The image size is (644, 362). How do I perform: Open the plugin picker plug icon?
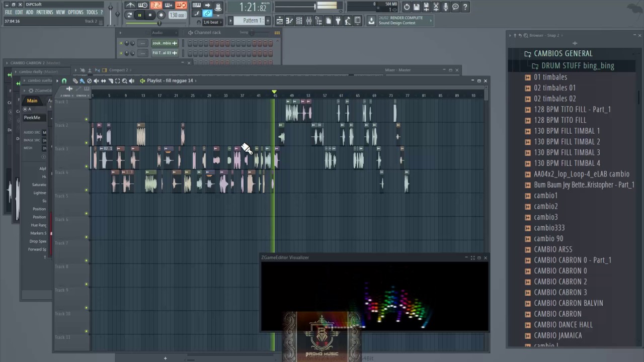click(338, 21)
